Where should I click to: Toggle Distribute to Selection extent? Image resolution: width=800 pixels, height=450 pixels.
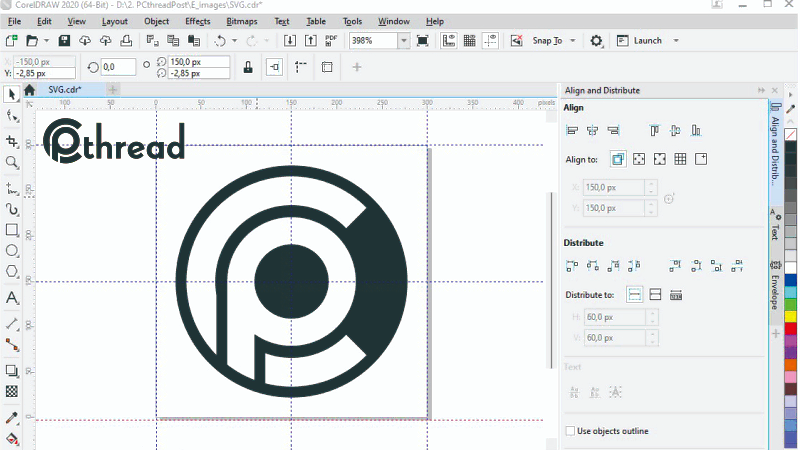coord(635,294)
